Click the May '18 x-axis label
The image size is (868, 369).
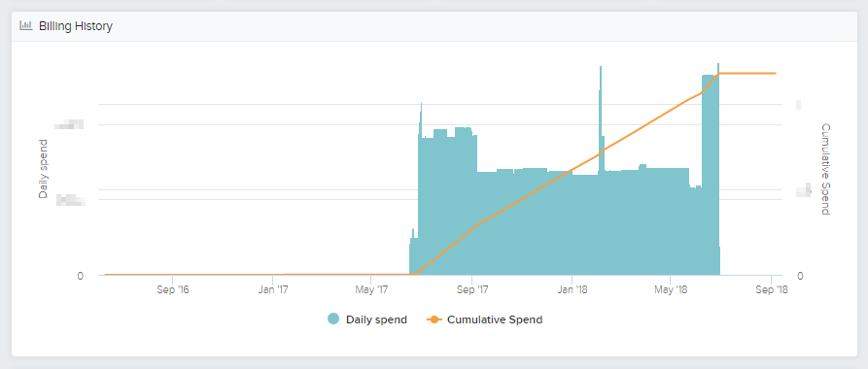pos(671,289)
